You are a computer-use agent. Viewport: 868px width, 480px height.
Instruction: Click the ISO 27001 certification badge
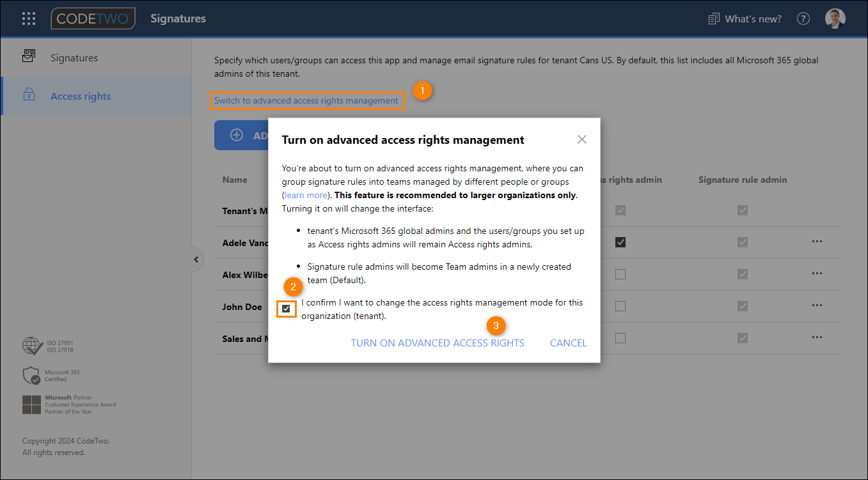[x=48, y=346]
